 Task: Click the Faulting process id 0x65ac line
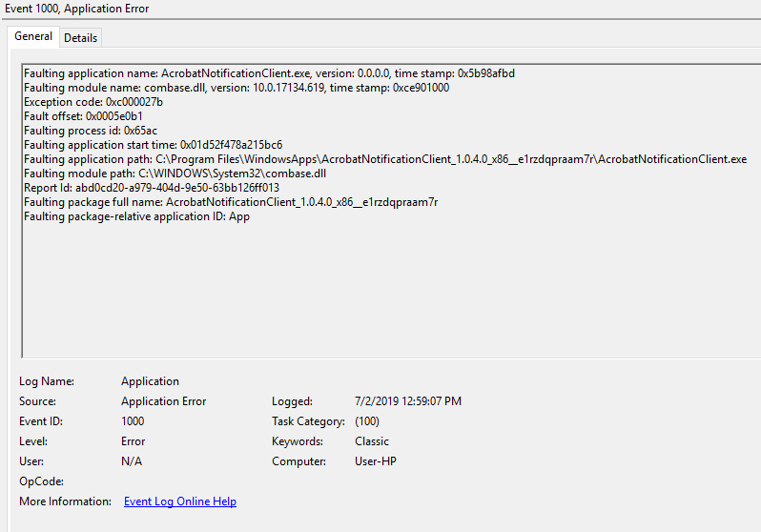coord(91,131)
